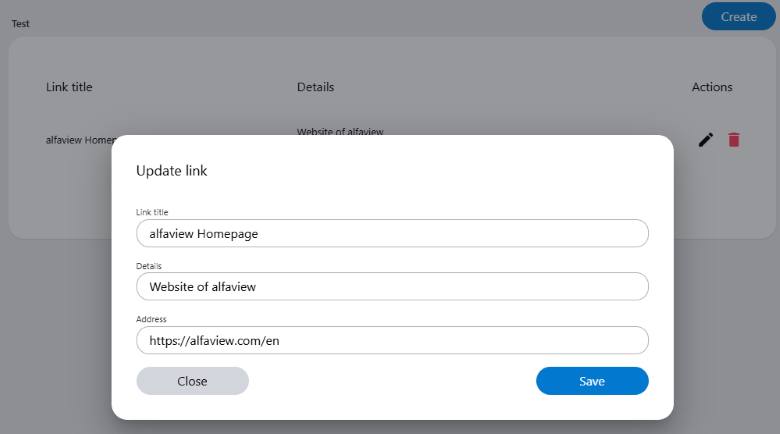Viewport: 780px width, 434px height.
Task: Click the 'Test' label at top
Action: 20,24
